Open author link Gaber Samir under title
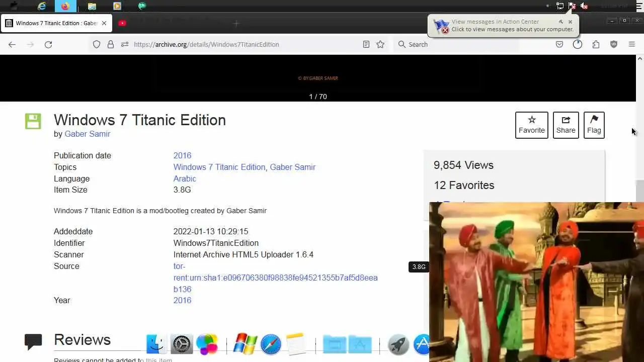The height and width of the screenshot is (362, 644). tap(87, 134)
